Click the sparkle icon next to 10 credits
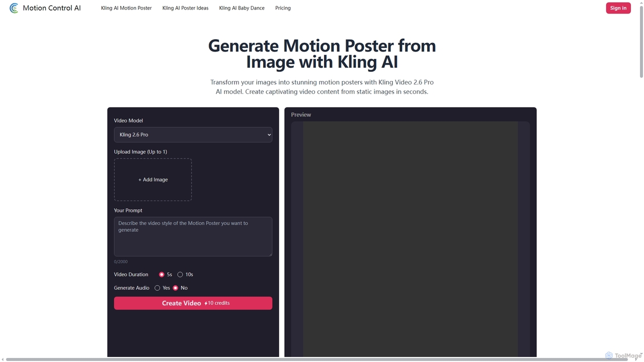 tap(206, 303)
